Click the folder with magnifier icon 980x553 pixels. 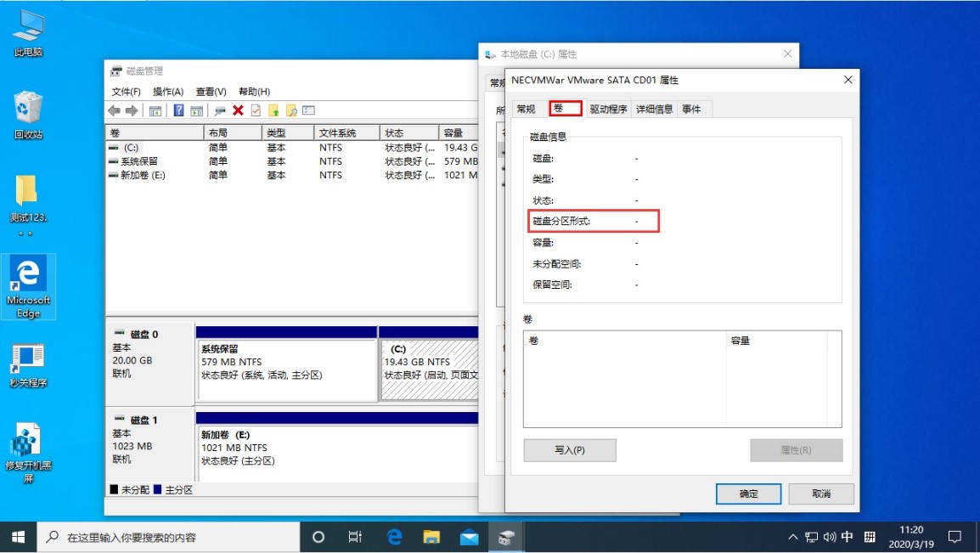point(291,110)
